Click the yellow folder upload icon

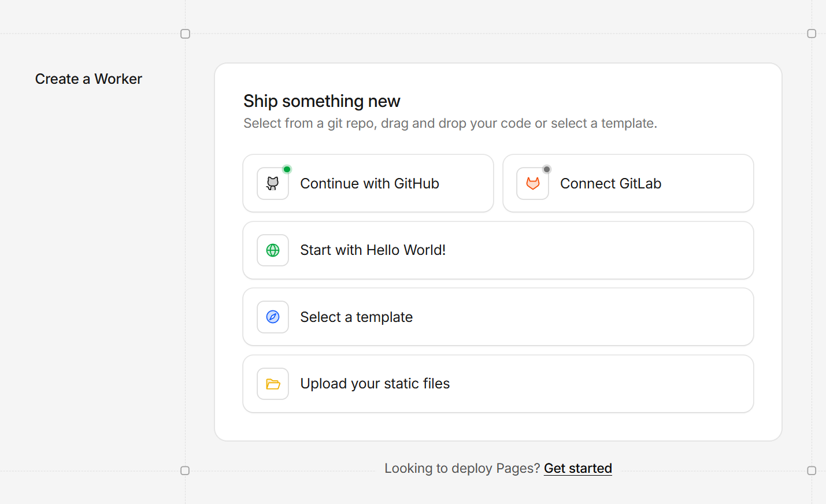[273, 384]
